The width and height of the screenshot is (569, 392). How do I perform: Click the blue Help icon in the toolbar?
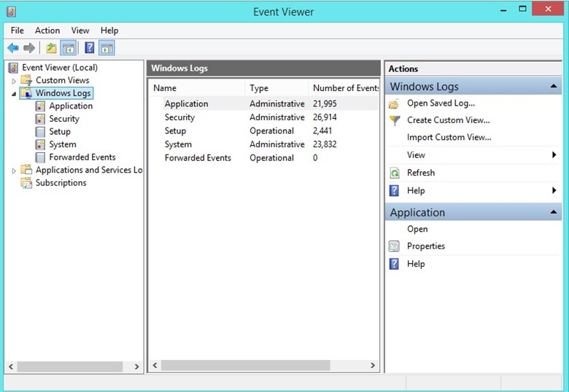(89, 48)
